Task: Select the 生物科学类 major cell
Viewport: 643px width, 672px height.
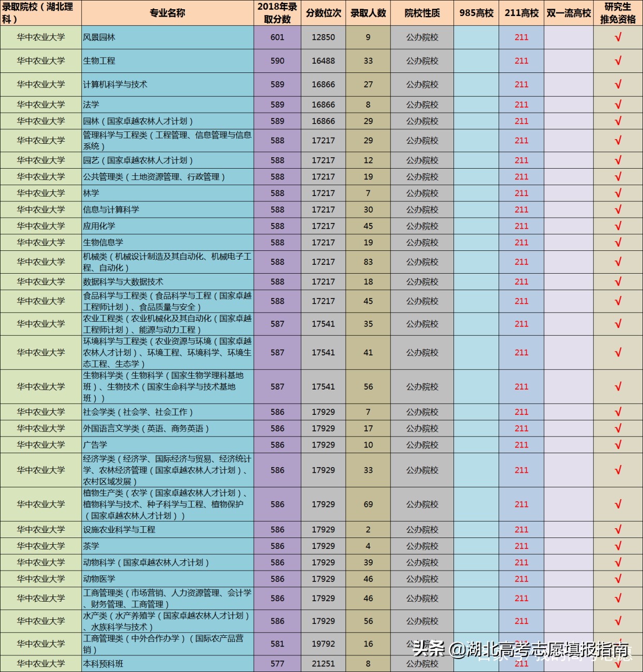Action: click(167, 386)
